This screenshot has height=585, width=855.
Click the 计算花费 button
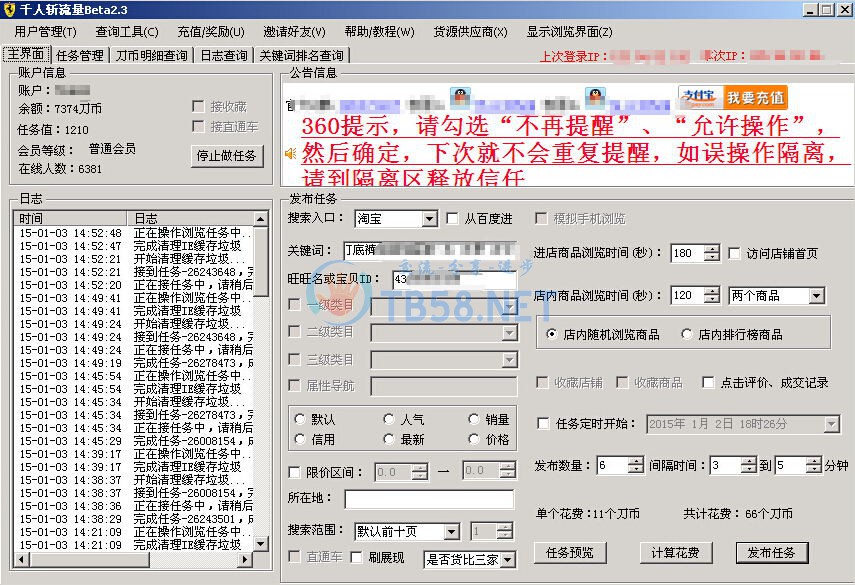point(676,553)
